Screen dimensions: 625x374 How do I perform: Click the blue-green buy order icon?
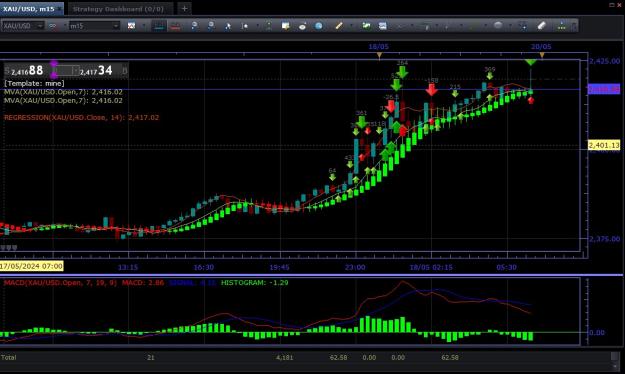[x=159, y=26]
